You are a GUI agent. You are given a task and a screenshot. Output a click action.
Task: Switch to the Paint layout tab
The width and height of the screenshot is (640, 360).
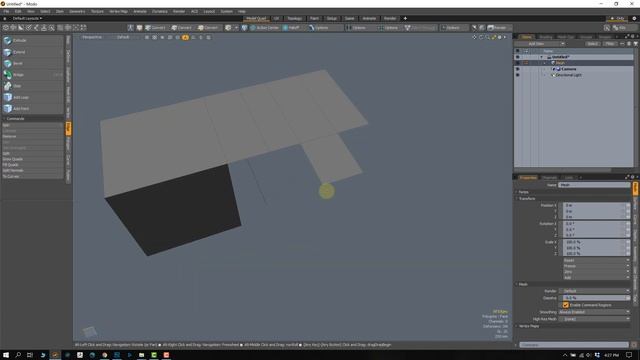click(x=314, y=18)
